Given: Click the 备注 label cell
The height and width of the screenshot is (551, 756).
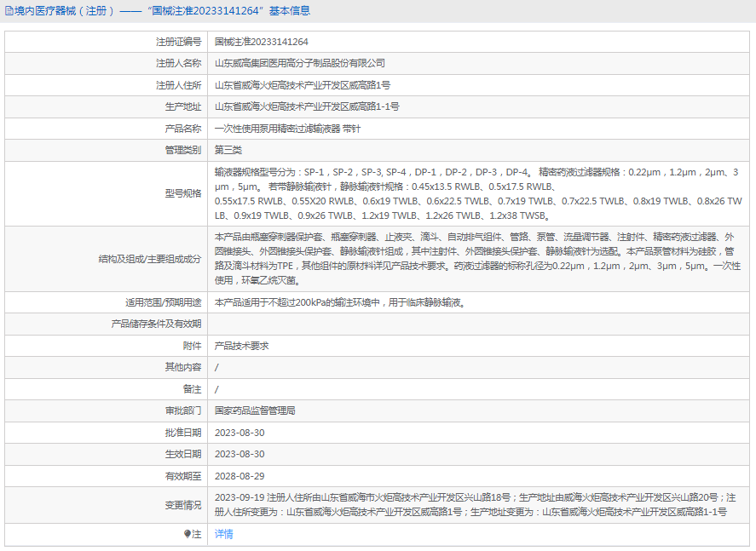Looking at the screenshot, I should [x=107, y=389].
